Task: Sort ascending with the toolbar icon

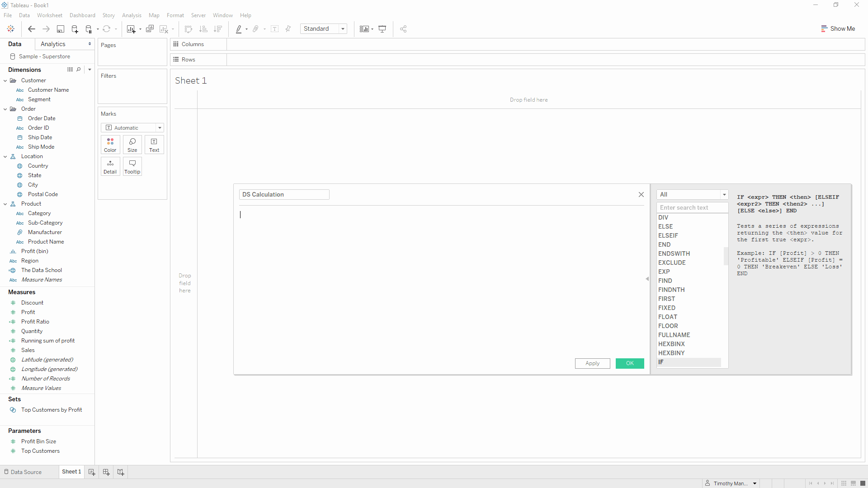Action: click(x=203, y=29)
